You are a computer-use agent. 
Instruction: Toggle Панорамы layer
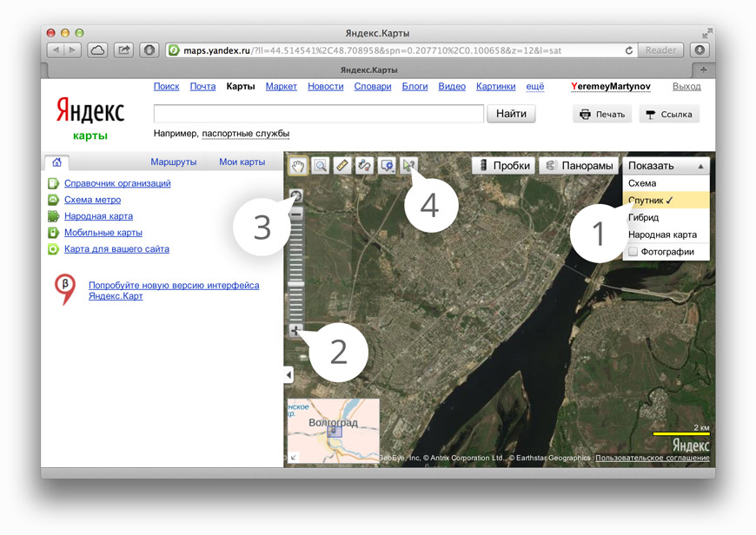point(579,166)
